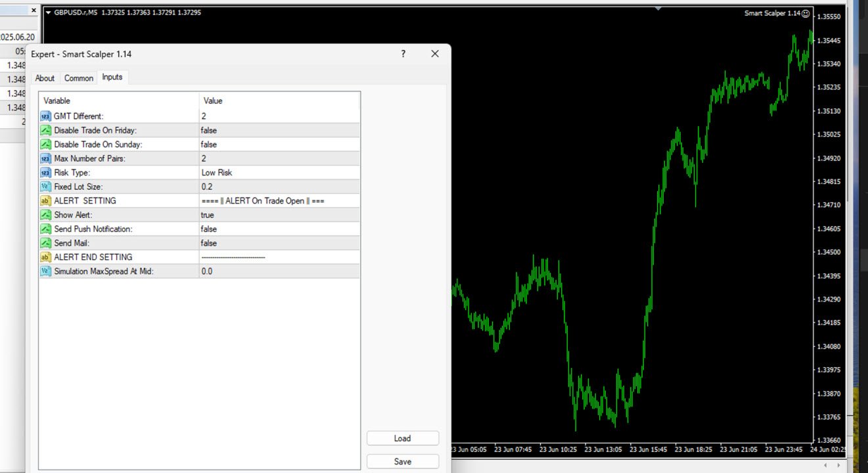Open the Risk Type Low Risk value
Screen dimensions: 868x473
(279, 173)
